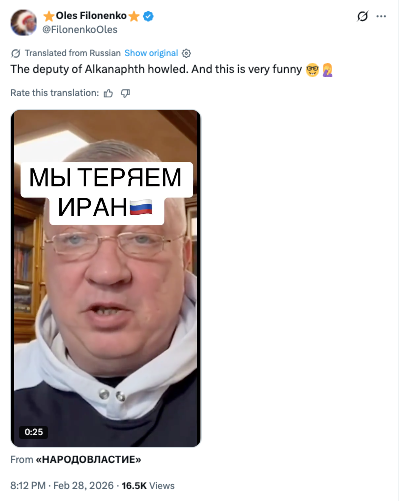
Task: Click the 0:25 video duration badge
Action: 33,432
